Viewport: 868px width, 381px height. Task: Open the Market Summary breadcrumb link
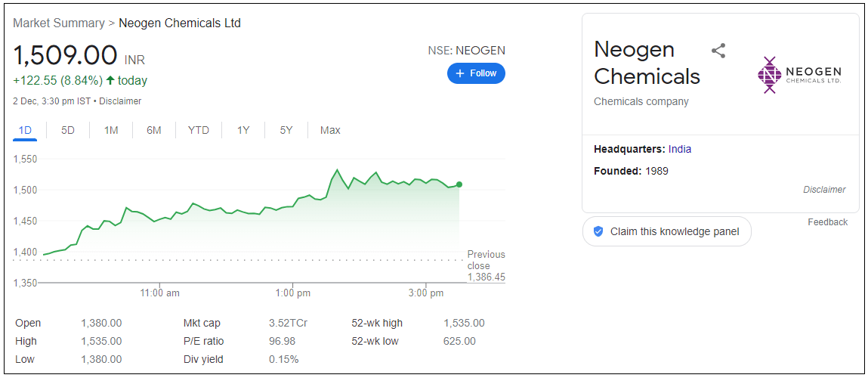pos(59,23)
